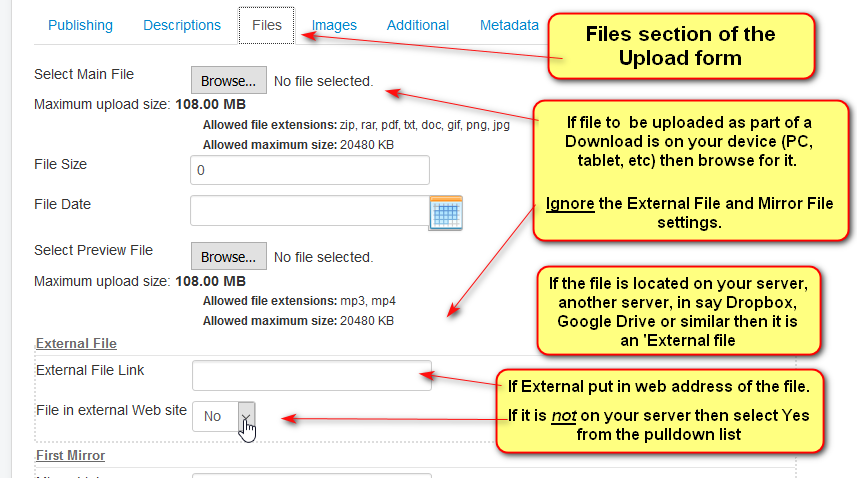Browse for the preview file
This screenshot has height=478, width=857.
(x=228, y=256)
